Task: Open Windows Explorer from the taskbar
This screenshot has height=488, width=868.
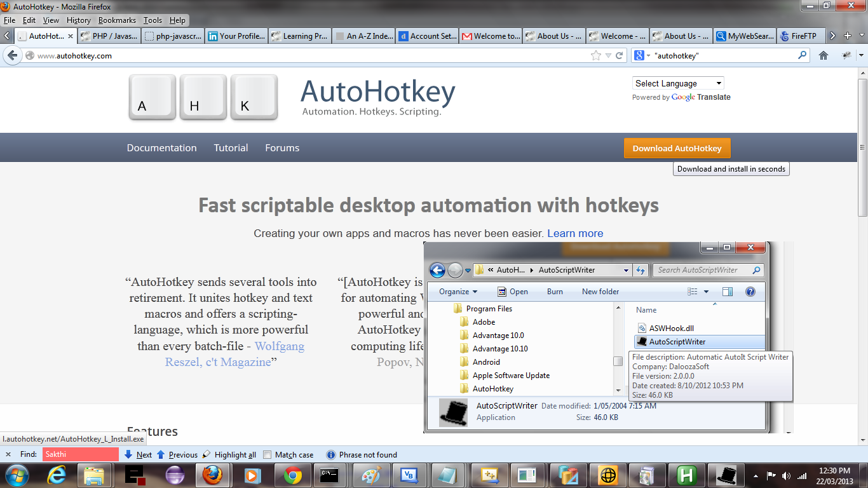Action: (94, 475)
